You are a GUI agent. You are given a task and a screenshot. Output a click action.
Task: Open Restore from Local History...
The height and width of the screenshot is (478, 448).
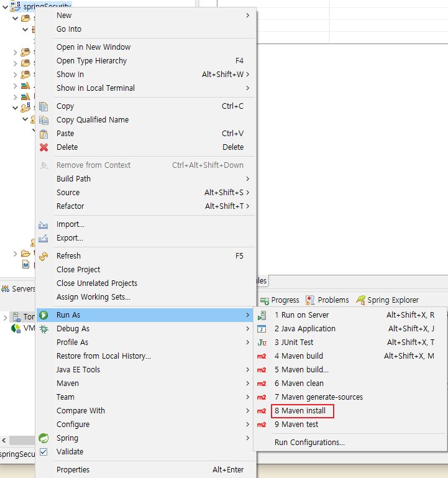(104, 356)
